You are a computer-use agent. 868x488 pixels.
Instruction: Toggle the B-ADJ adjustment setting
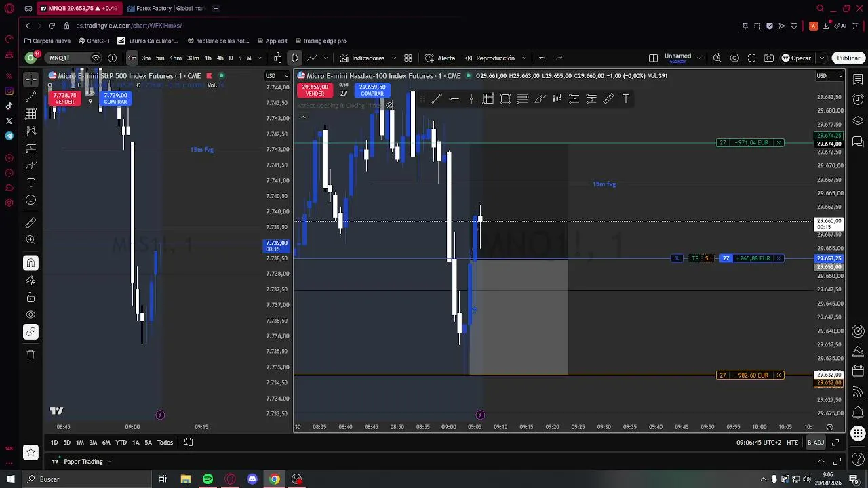[815, 443]
